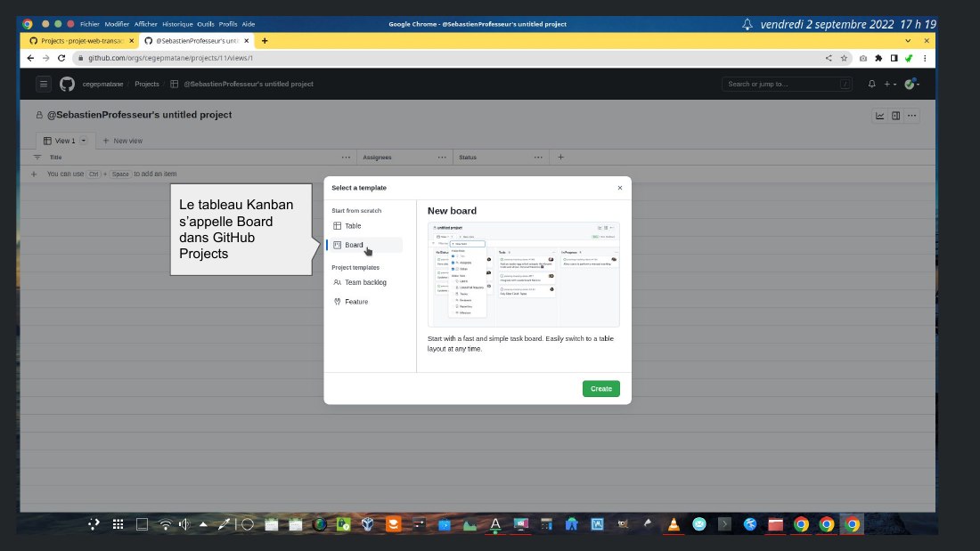Open the Historique menu
The height and width of the screenshot is (551, 980).
tap(177, 24)
